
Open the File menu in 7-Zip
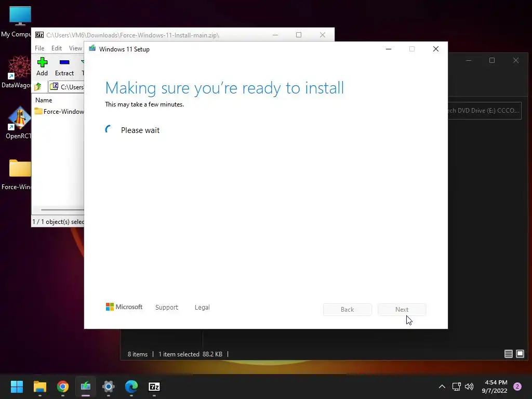click(x=39, y=48)
